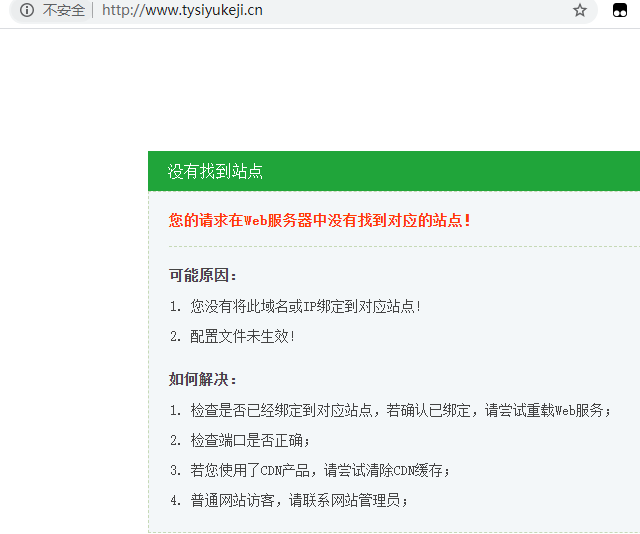
Task: Click the line '您没有将此域名或IP绑定到对应站点!'
Action: (x=305, y=306)
